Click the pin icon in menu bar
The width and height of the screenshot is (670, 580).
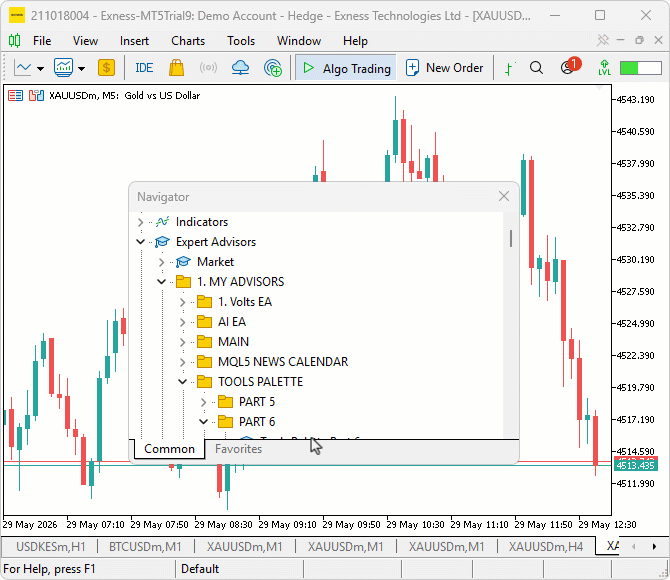pyautogui.click(x=603, y=40)
